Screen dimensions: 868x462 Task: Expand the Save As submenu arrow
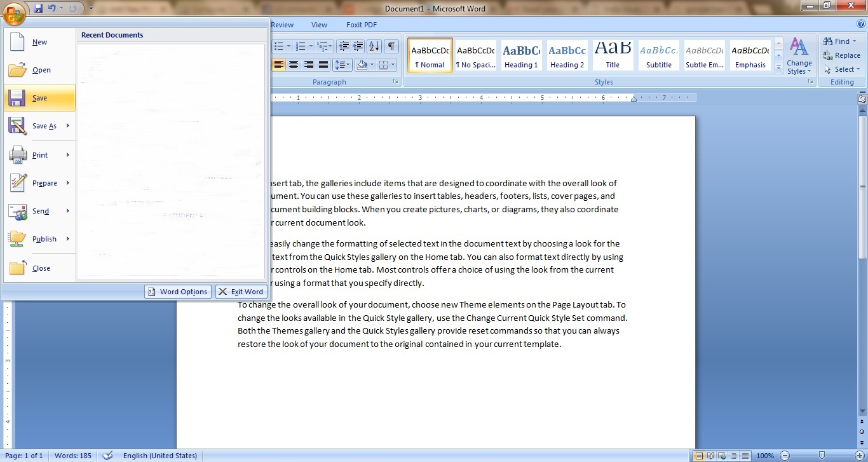click(x=68, y=126)
